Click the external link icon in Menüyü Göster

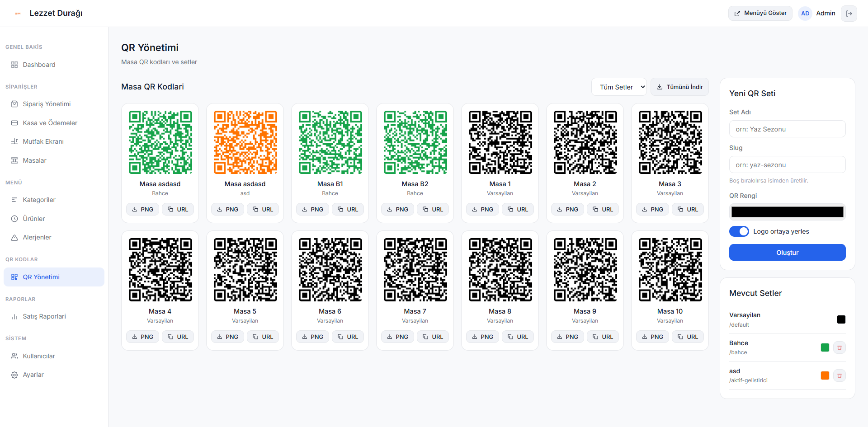click(737, 14)
